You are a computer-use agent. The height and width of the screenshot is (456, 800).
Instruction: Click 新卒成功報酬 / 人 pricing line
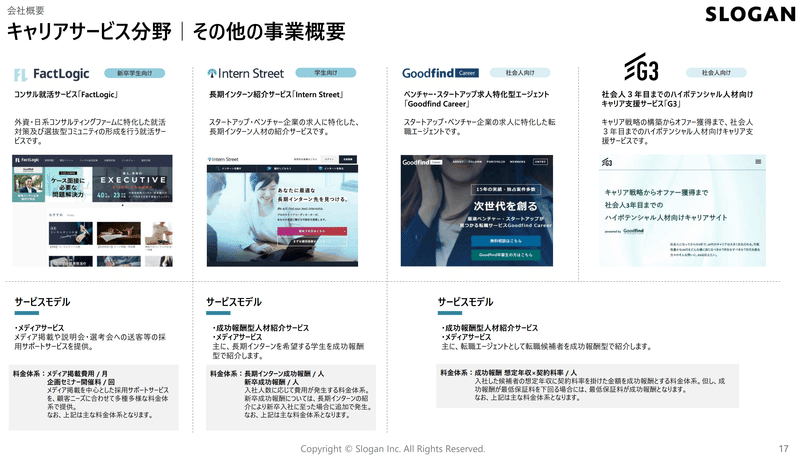point(271,382)
